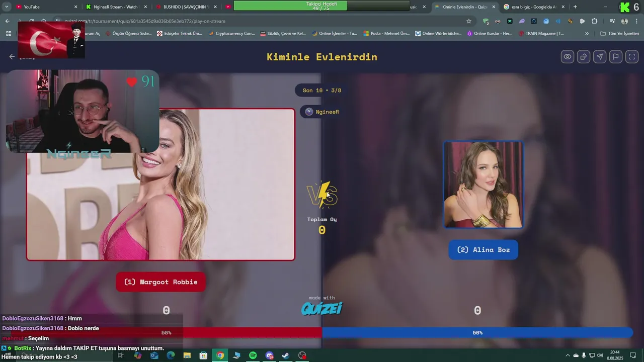Bookmark this page with the star icon
This screenshot has height=362, width=644.
click(469, 21)
